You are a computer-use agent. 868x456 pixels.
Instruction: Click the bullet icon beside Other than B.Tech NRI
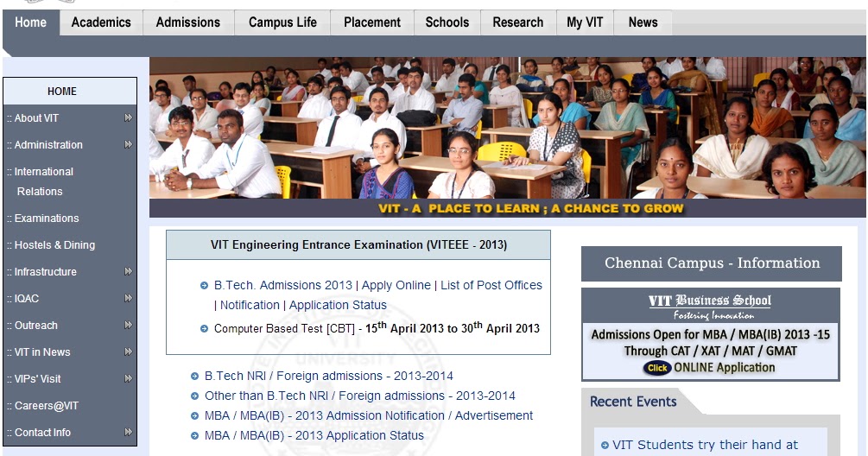click(194, 396)
